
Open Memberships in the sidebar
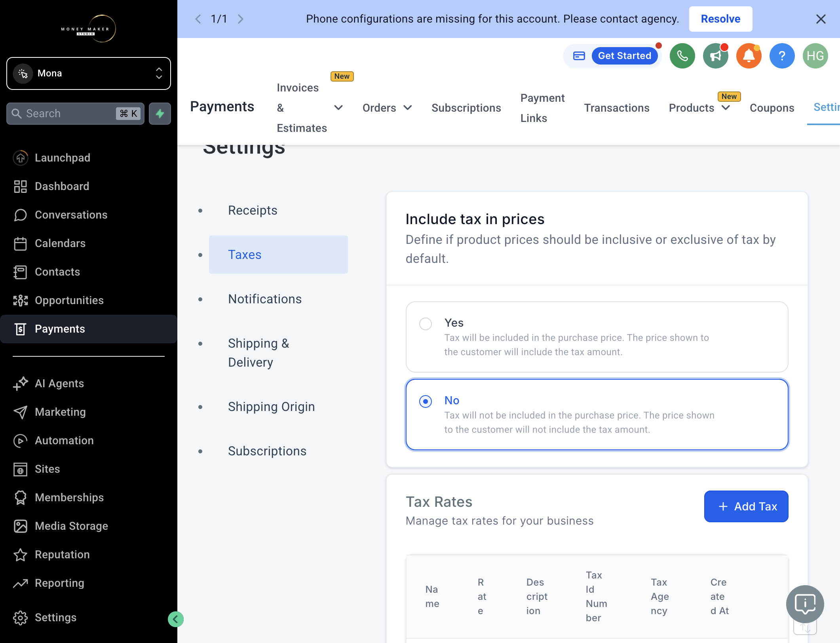89,497
